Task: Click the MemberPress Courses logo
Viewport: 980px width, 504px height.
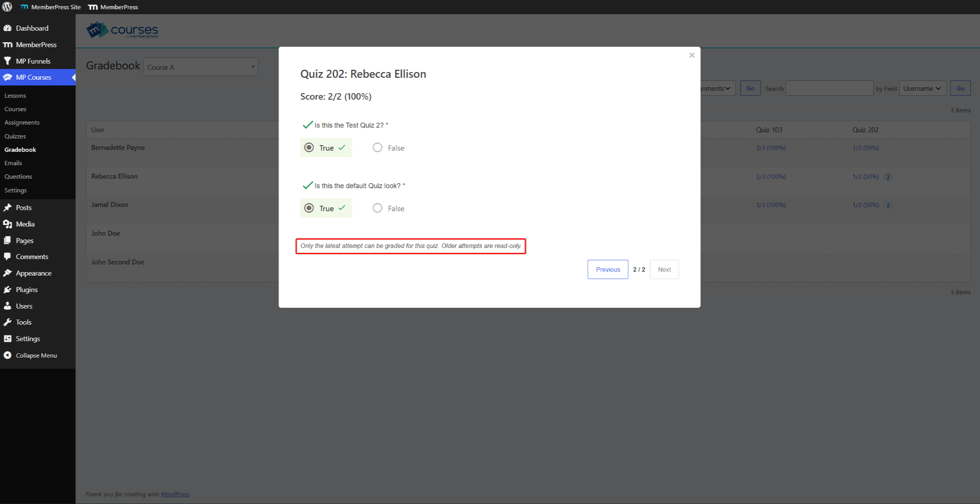Action: click(122, 30)
